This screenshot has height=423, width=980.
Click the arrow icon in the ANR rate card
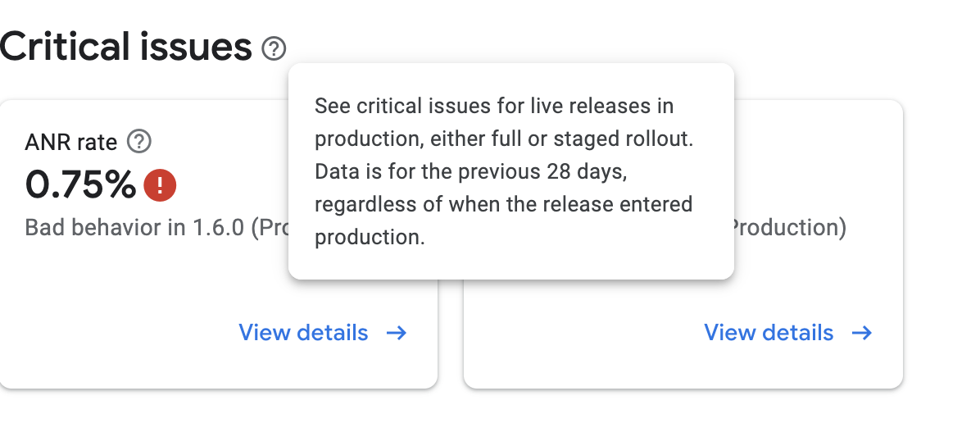[397, 333]
